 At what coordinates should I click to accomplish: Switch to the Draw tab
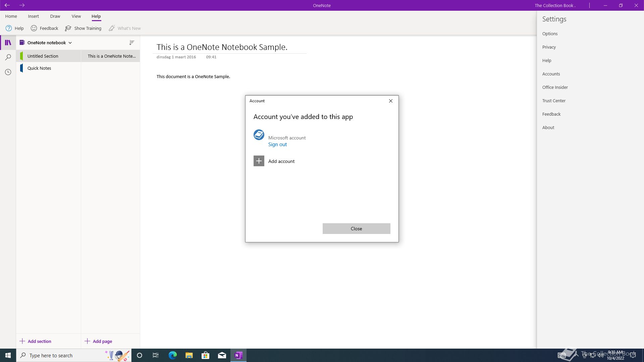click(55, 16)
